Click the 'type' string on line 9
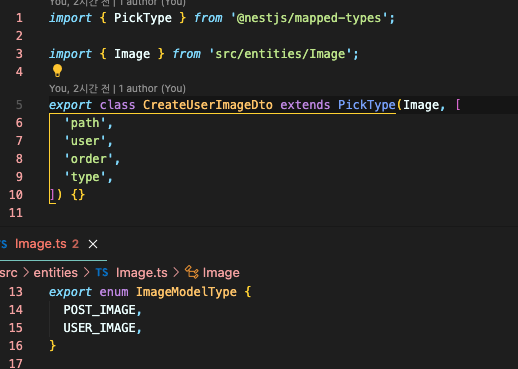The width and height of the screenshot is (518, 369). click(x=85, y=177)
